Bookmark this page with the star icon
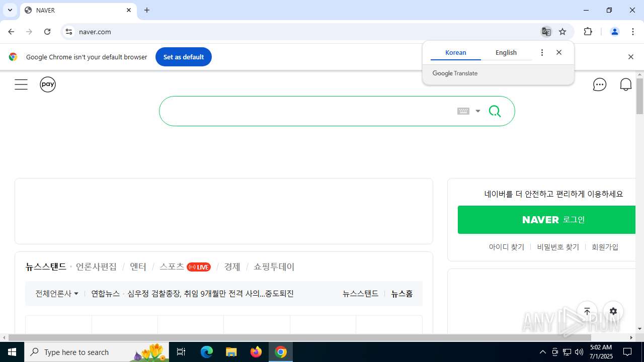 click(562, 32)
